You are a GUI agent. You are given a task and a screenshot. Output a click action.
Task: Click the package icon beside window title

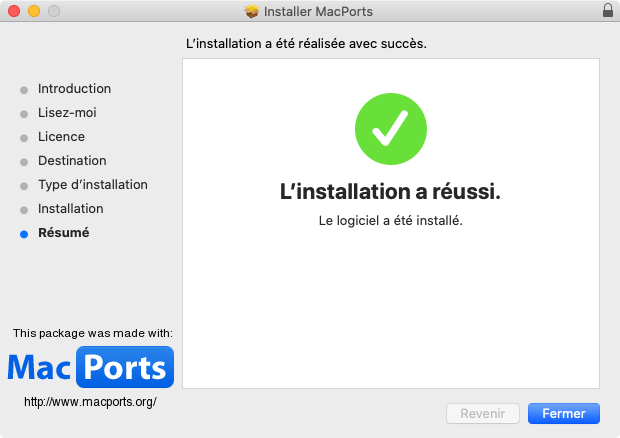pyautogui.click(x=252, y=12)
